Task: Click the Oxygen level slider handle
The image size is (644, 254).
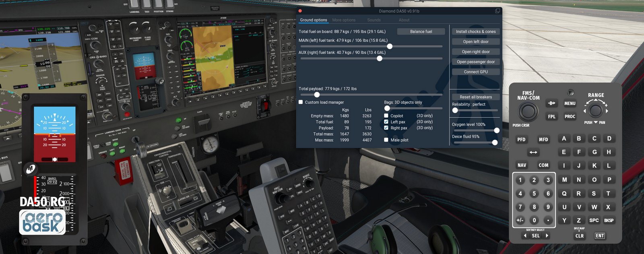Action: tap(497, 130)
